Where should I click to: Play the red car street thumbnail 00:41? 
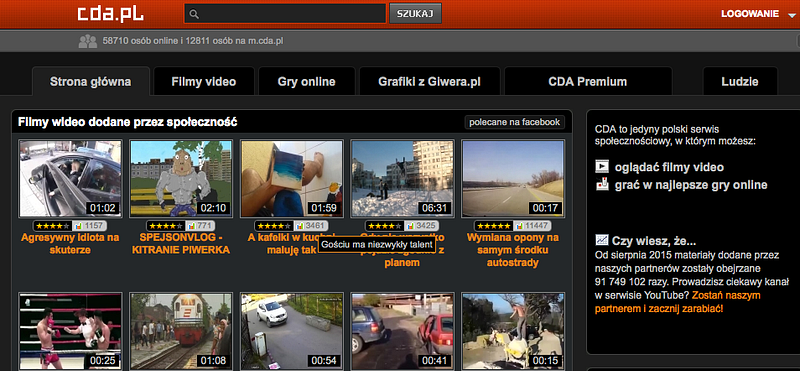pos(403,331)
